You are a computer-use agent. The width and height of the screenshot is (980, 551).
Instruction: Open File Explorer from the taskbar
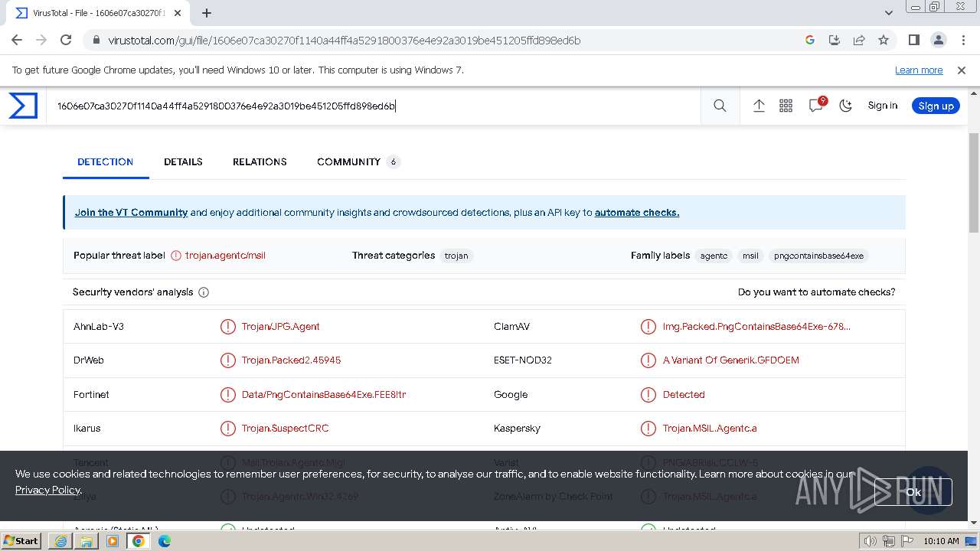[x=87, y=541]
